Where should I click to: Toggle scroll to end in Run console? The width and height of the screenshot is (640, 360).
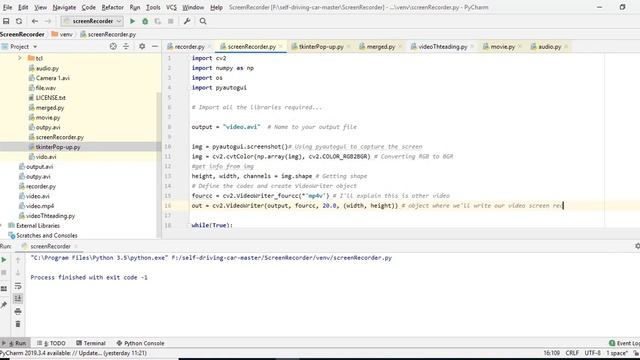coord(18,298)
